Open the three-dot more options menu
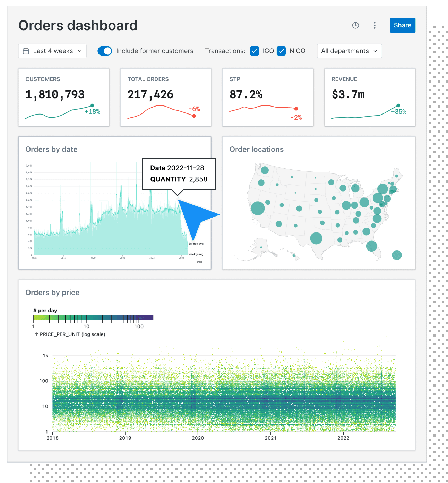Screen dimensions: 448x483 (x=374, y=25)
